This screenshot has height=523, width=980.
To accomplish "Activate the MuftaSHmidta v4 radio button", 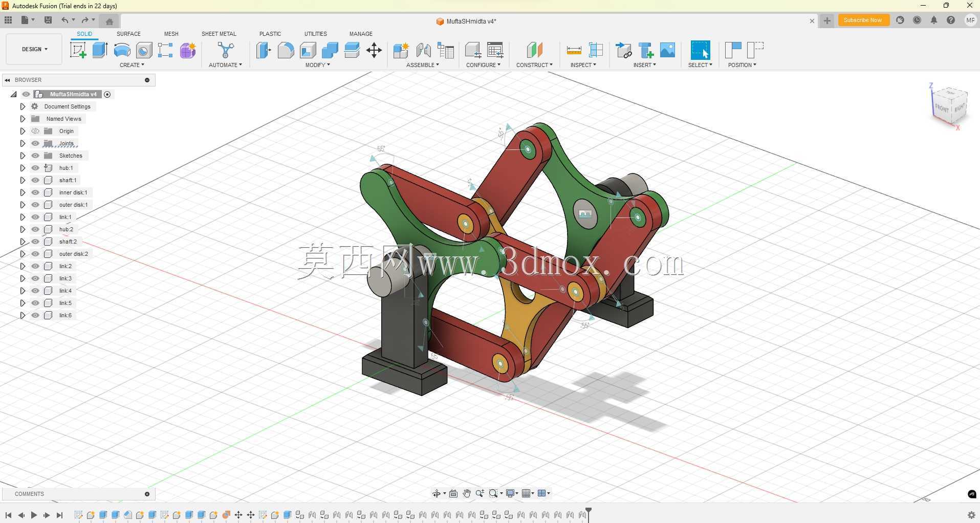I will click(x=107, y=94).
